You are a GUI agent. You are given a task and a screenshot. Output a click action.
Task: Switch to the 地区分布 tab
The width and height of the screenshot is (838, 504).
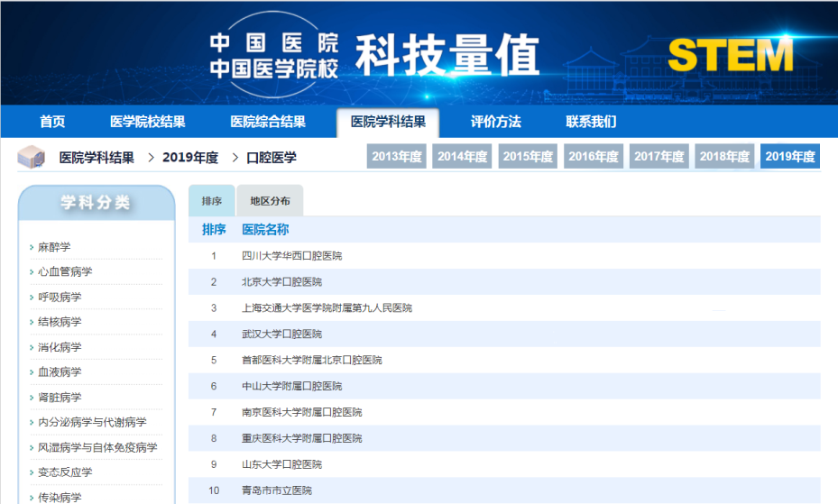[270, 201]
